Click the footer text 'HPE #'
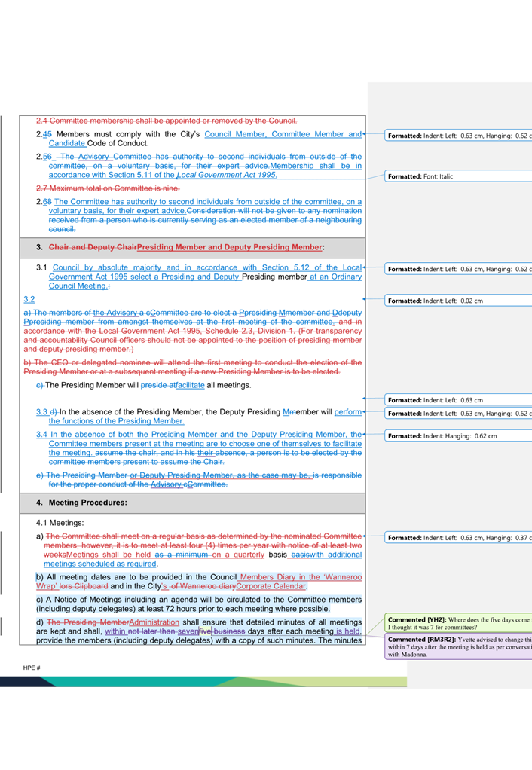 [32, 668]
